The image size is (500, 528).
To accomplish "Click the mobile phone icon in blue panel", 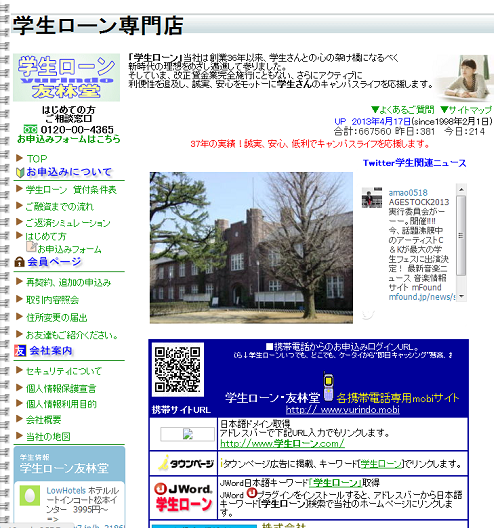I will 328,387.
